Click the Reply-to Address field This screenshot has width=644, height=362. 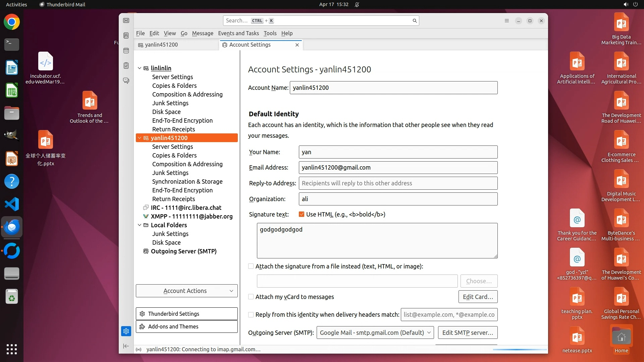(x=398, y=183)
